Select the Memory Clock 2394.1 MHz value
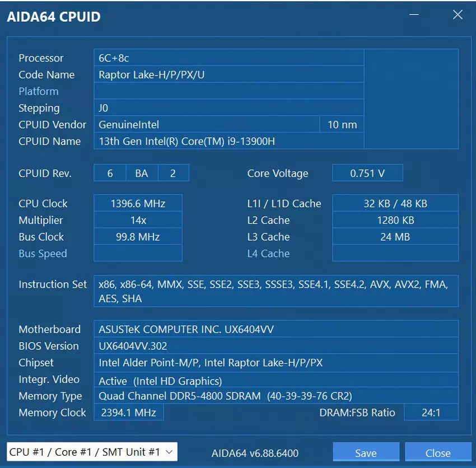This screenshot has height=468, width=476. coord(129,413)
